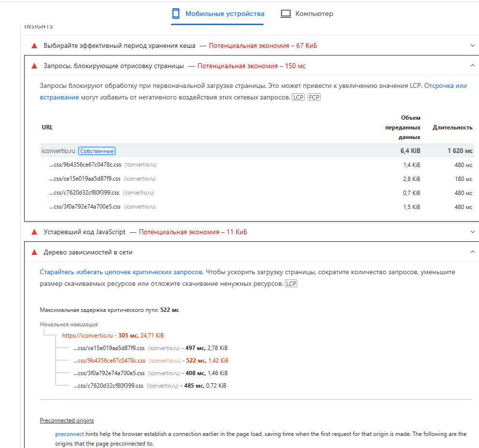This screenshot has width=479, height=448.
Task: Click red triangle next to render-blocking requests
Action: click(x=34, y=66)
